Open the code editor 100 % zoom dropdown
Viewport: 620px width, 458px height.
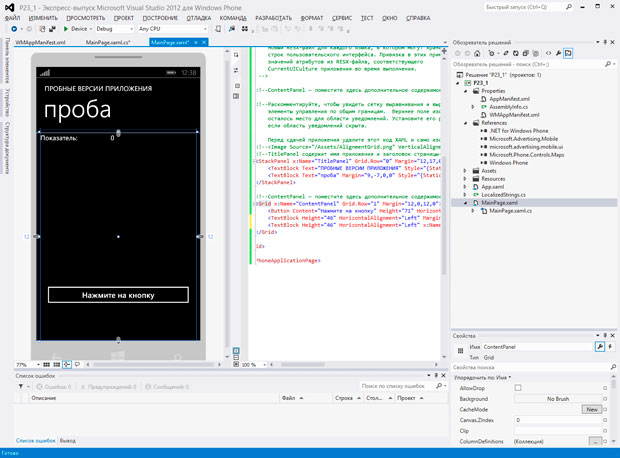265,365
